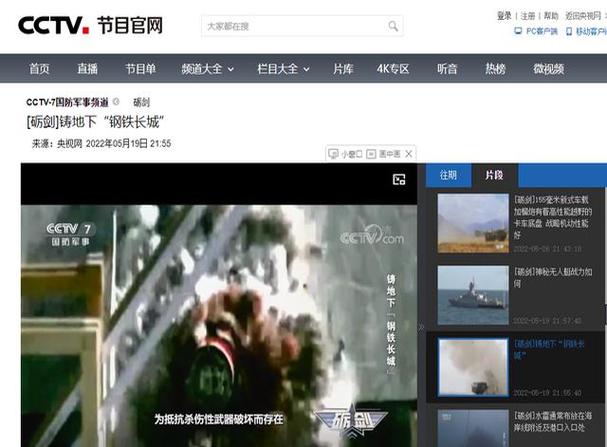
Task: Switch to the 片段 tab
Action: (494, 175)
